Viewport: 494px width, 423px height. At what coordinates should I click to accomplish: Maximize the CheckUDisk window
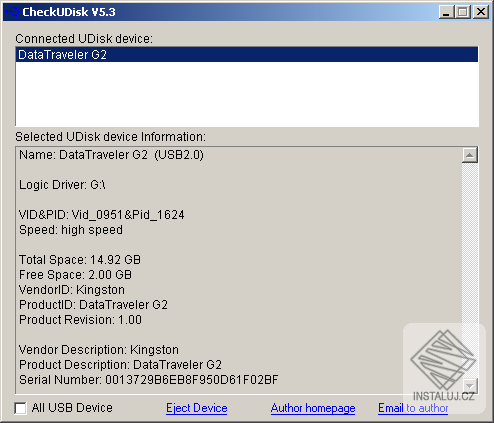[x=463, y=12]
